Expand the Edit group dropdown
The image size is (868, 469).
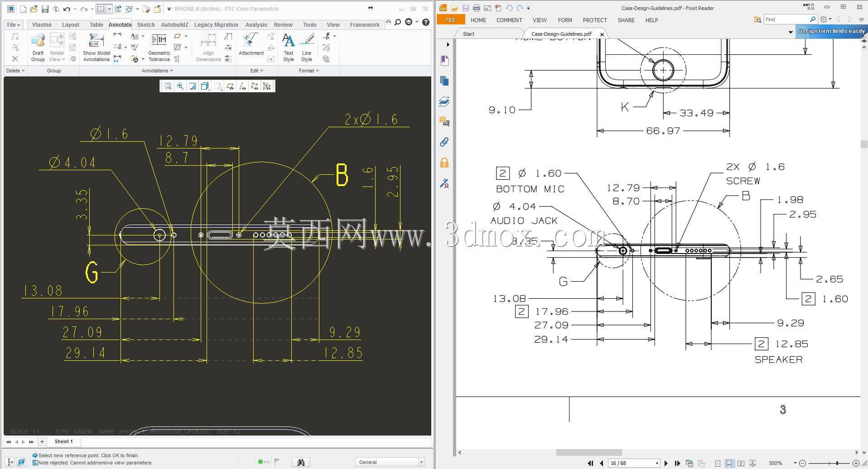[256, 71]
